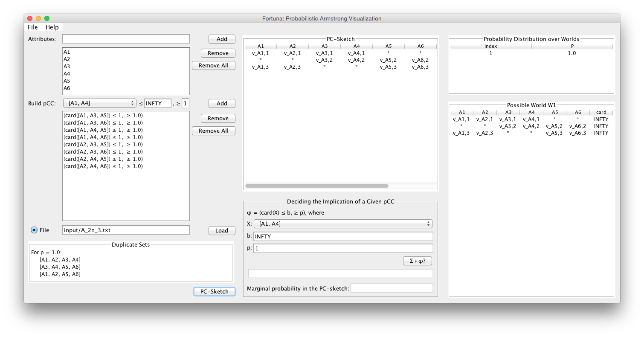This screenshot has width=644, height=337.
Task: Click Remove beside the pCC constraint list
Action: pyautogui.click(x=218, y=118)
